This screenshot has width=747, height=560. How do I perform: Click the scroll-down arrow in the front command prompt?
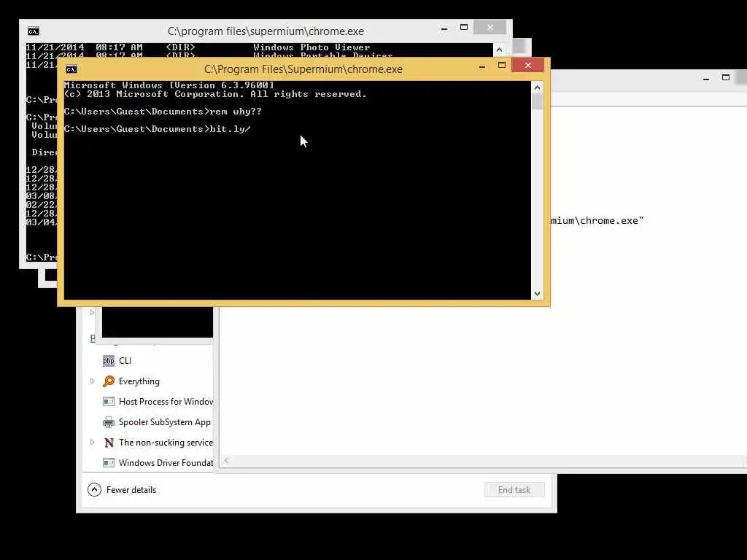click(538, 294)
